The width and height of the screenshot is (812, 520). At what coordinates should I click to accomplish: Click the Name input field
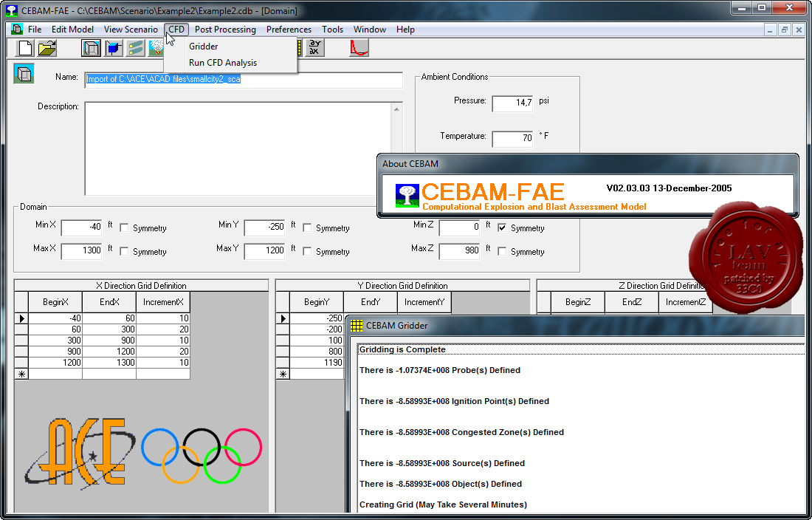[x=244, y=80]
